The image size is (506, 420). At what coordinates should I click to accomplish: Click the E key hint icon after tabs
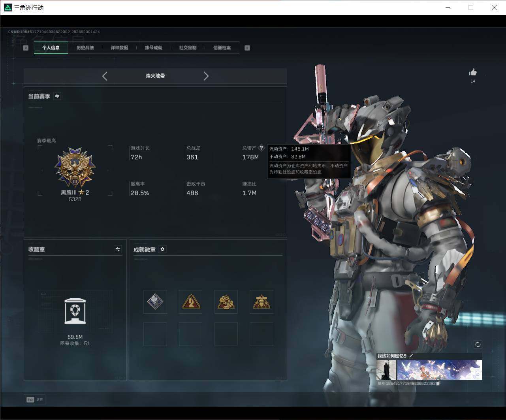point(247,48)
